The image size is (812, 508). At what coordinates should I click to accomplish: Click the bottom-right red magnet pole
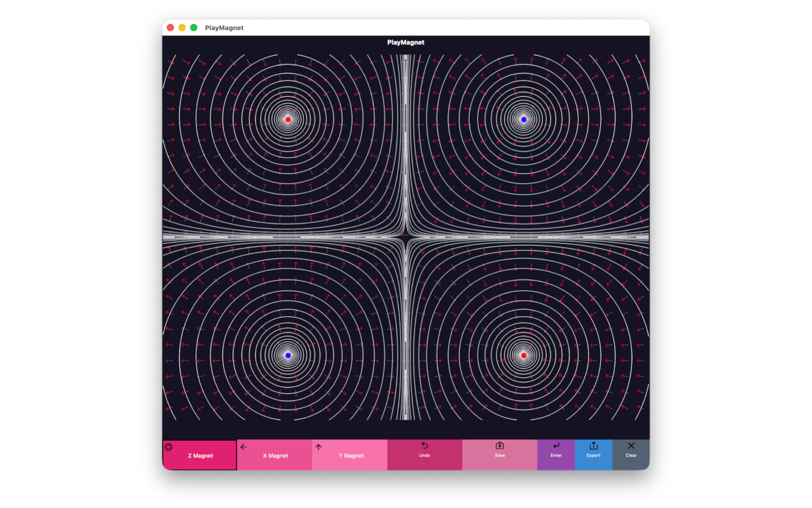523,355
